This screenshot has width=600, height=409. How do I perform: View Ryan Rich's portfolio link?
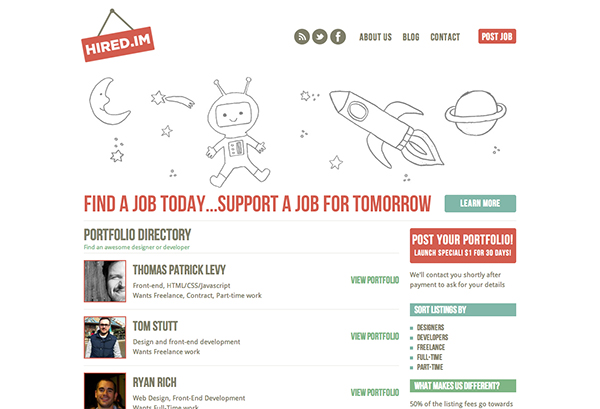[375, 393]
